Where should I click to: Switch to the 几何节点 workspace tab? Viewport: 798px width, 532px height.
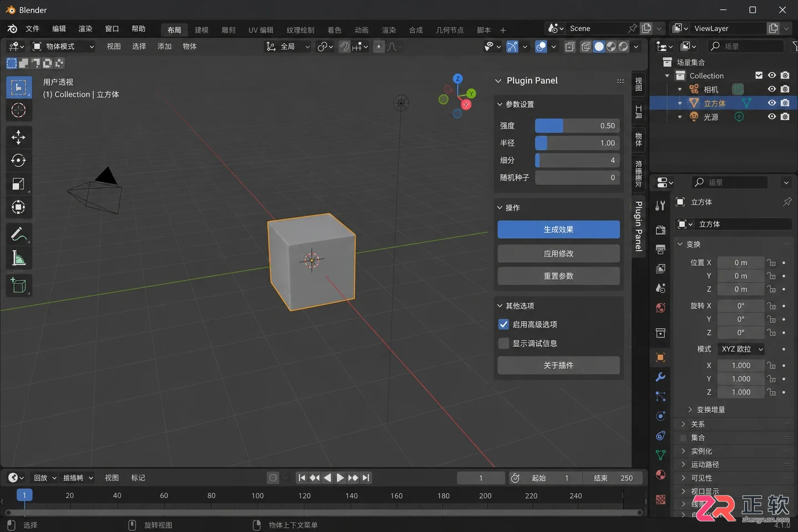449,30
